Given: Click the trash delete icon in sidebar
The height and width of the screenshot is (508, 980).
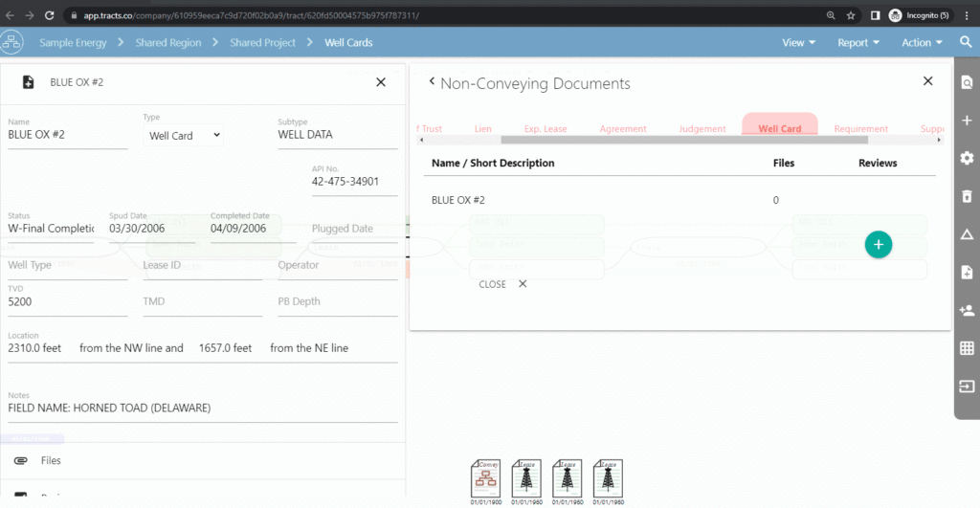Looking at the screenshot, I should (967, 196).
